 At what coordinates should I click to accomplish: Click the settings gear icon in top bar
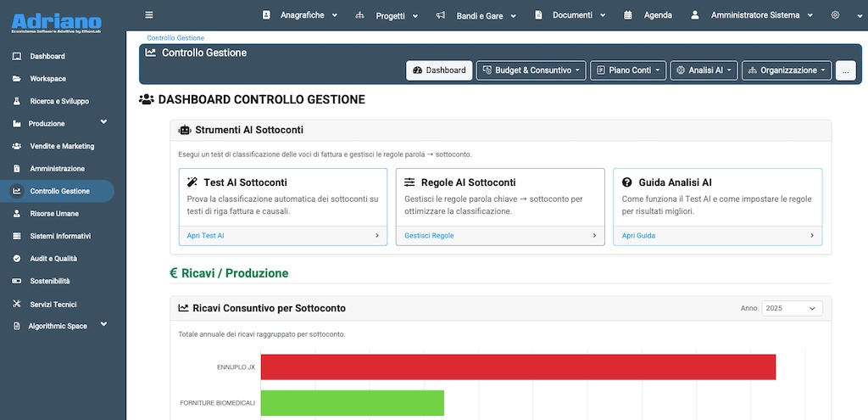tap(835, 15)
